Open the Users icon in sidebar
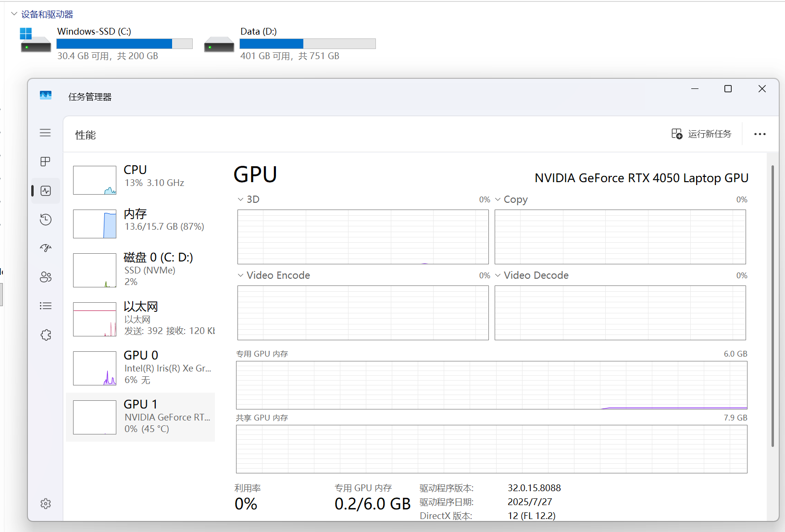This screenshot has width=785, height=532. click(x=46, y=277)
